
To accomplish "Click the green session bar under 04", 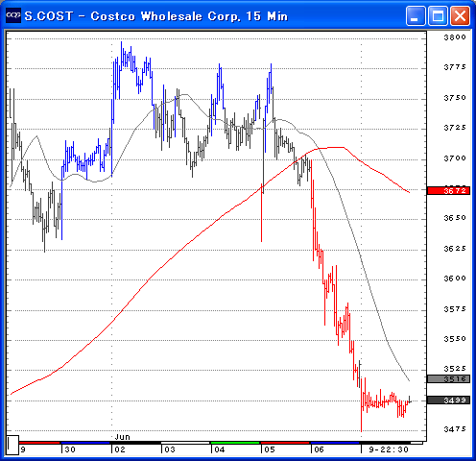I will click(235, 443).
